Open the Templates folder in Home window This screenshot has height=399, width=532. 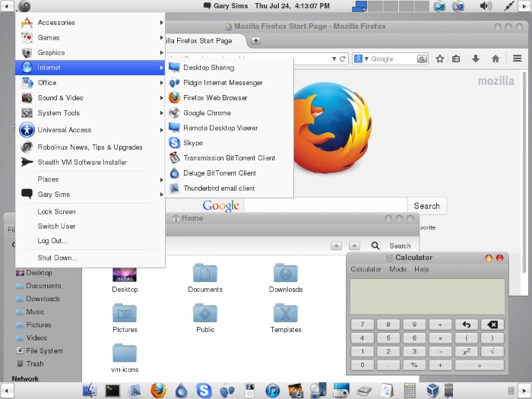[286, 318]
